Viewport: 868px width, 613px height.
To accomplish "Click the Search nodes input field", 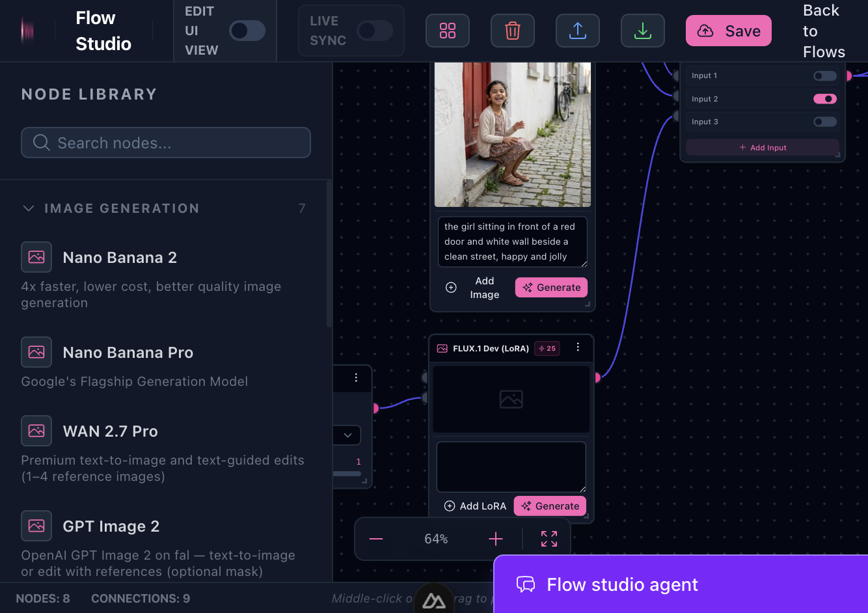I will (166, 143).
